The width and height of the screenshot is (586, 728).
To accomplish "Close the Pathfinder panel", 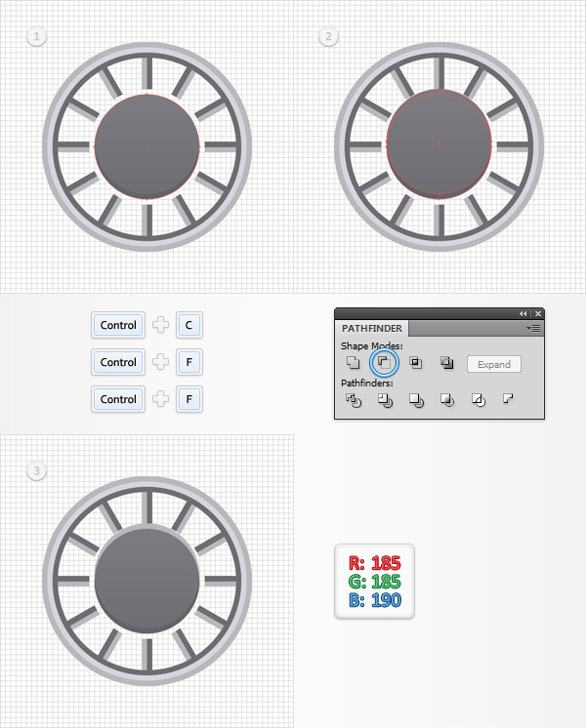I will click(x=538, y=314).
